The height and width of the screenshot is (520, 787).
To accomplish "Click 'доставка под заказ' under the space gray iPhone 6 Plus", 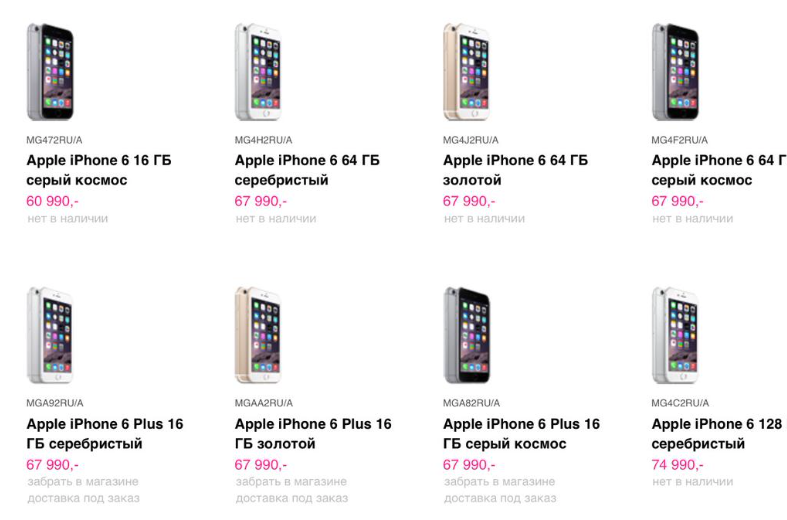I will tap(499, 497).
